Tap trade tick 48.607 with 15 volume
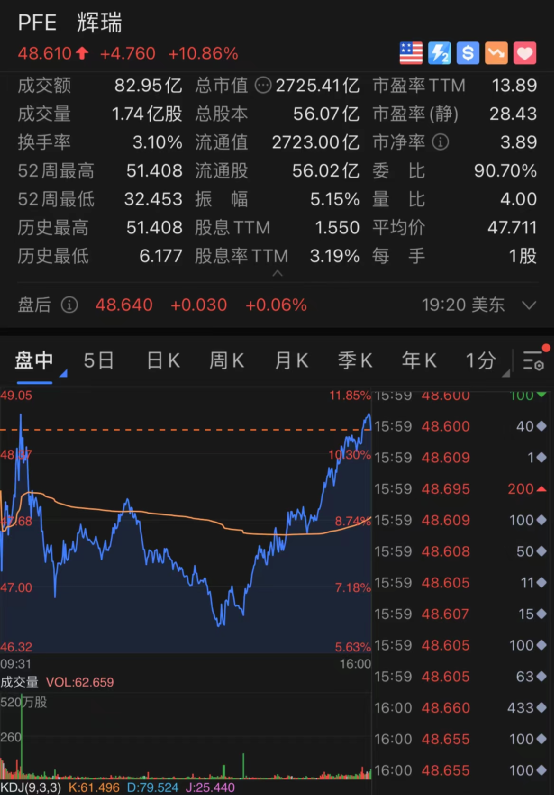This screenshot has width=554, height=795. (460, 614)
